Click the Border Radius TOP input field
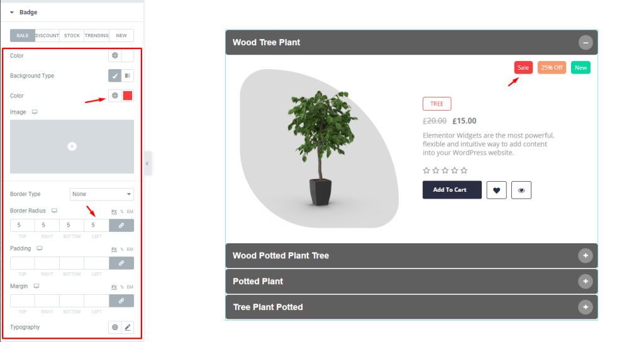The width and height of the screenshot is (644, 342). pos(23,226)
